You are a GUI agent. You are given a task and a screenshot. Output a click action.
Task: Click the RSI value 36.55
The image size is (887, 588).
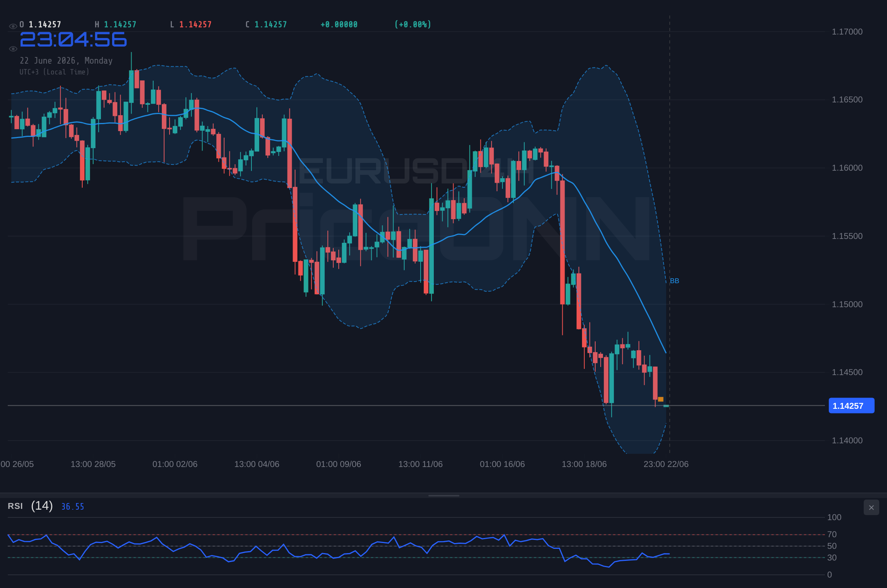(73, 507)
